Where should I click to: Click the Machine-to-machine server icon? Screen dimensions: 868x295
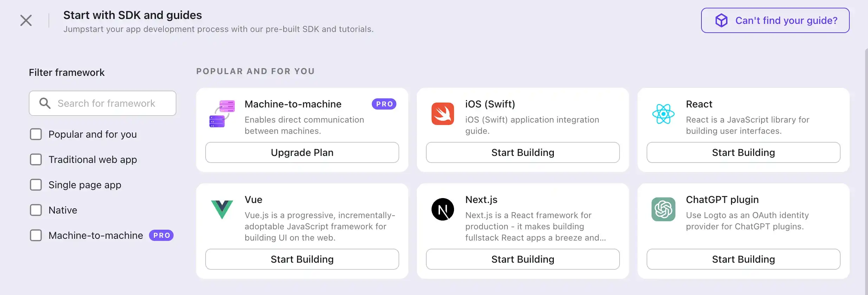[222, 114]
